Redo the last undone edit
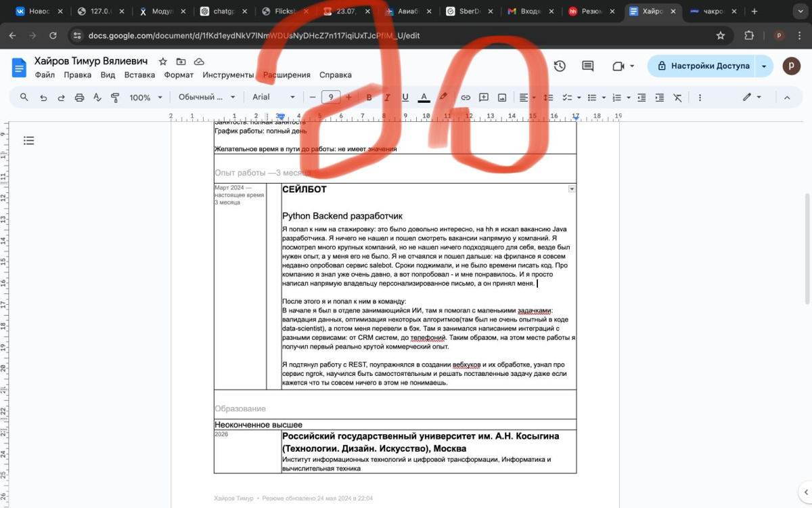This screenshot has height=508, width=812. pos(61,98)
